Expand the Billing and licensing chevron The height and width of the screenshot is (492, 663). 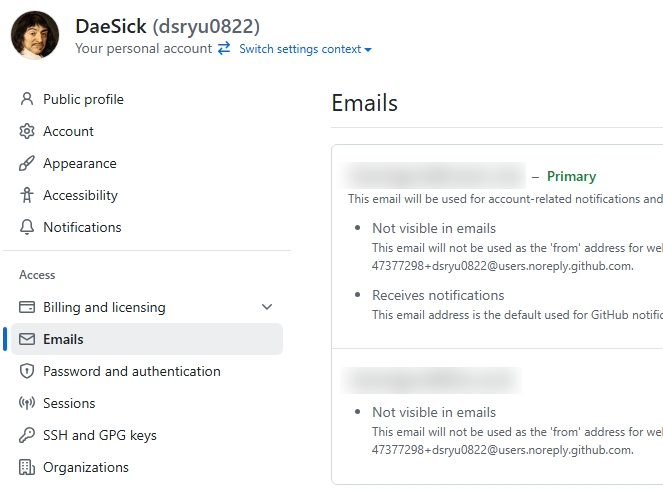267,307
